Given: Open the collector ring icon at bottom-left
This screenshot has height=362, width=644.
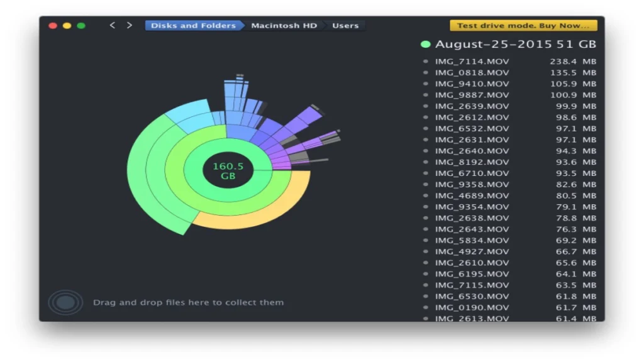Looking at the screenshot, I should [x=65, y=302].
